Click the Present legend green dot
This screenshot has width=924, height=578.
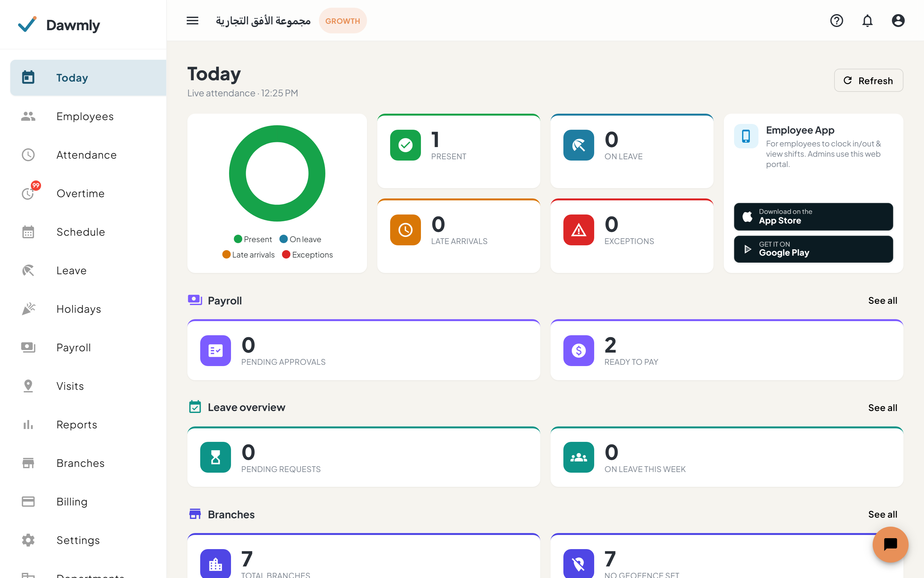[x=238, y=239]
